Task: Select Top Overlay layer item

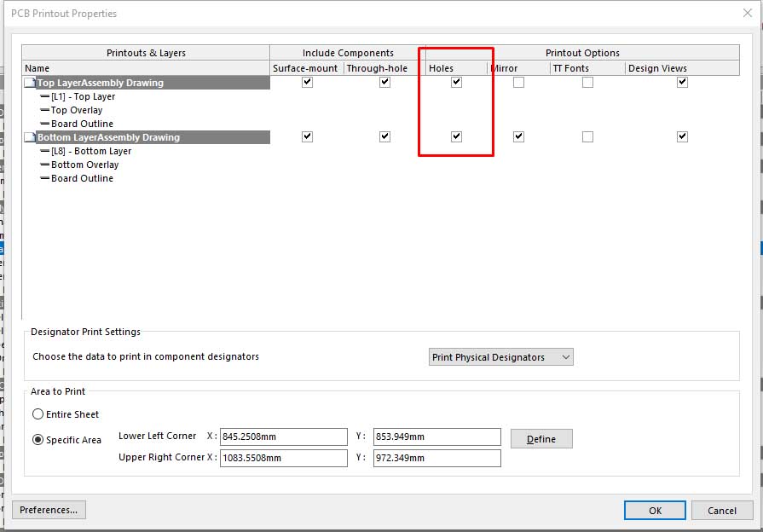Action: tap(76, 110)
